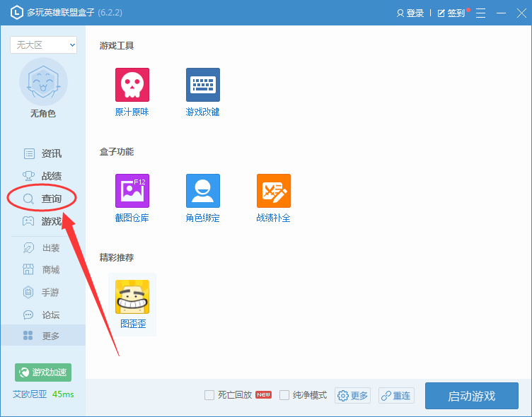This screenshot has width=532, height=417.
Task: Close the 多玩英雄联盟盒子 window
Action: point(521,13)
